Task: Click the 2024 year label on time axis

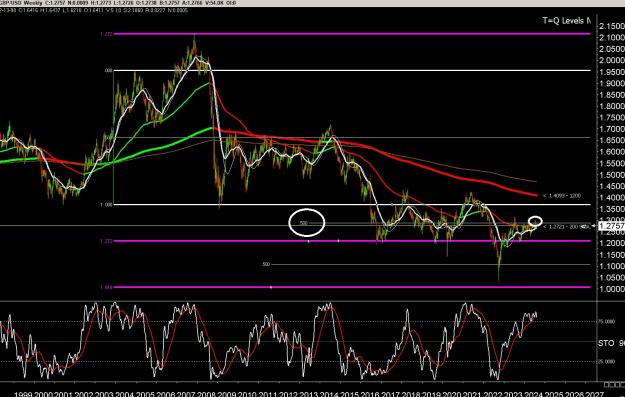Action: (x=534, y=395)
